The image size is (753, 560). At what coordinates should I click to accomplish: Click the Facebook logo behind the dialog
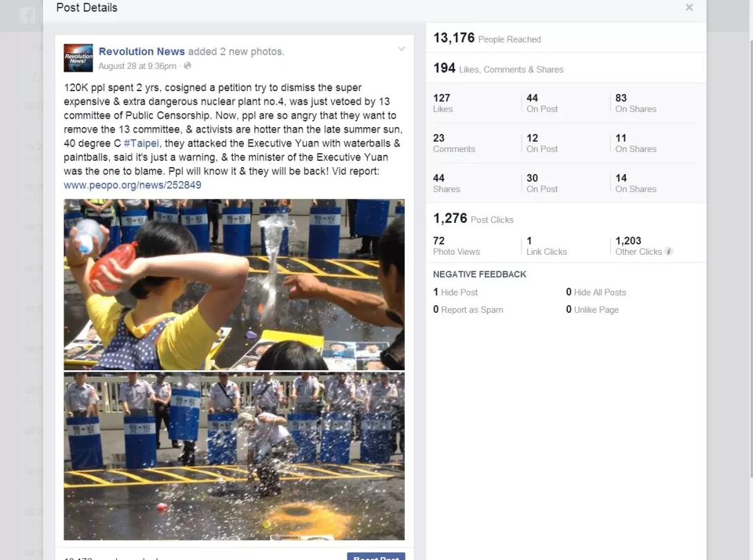pos(28,15)
